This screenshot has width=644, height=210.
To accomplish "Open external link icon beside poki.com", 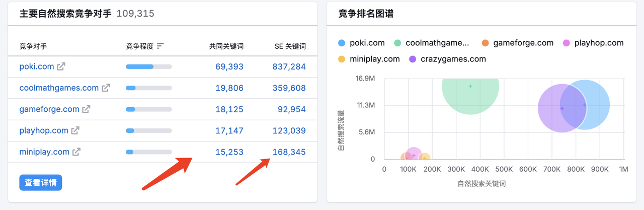I will [61, 66].
